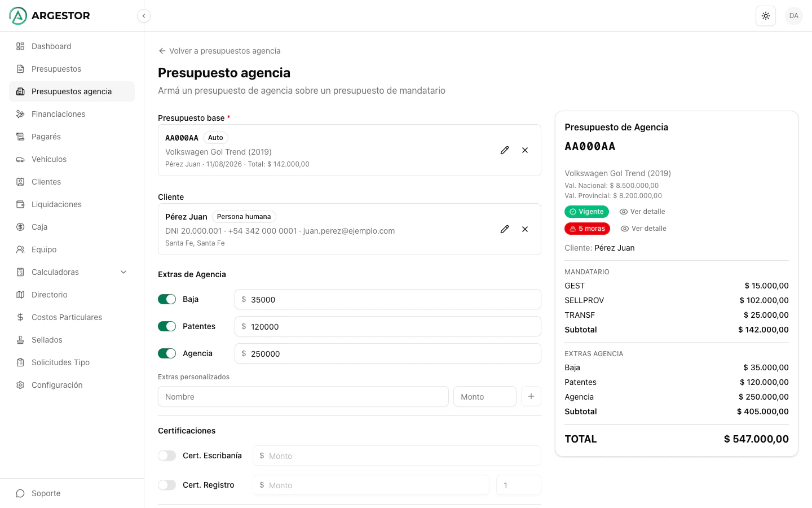812x508 pixels.
Task: View detail next to 5 moras badge
Action: click(643, 229)
